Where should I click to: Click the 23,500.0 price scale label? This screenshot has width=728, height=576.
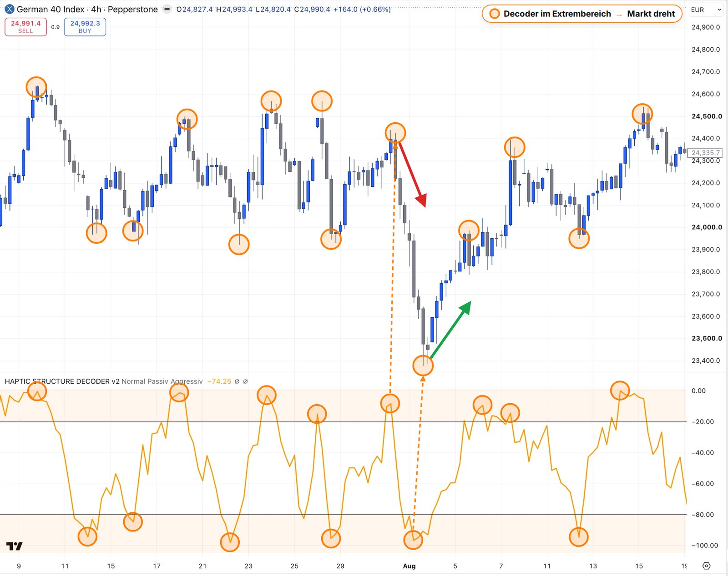coord(707,338)
